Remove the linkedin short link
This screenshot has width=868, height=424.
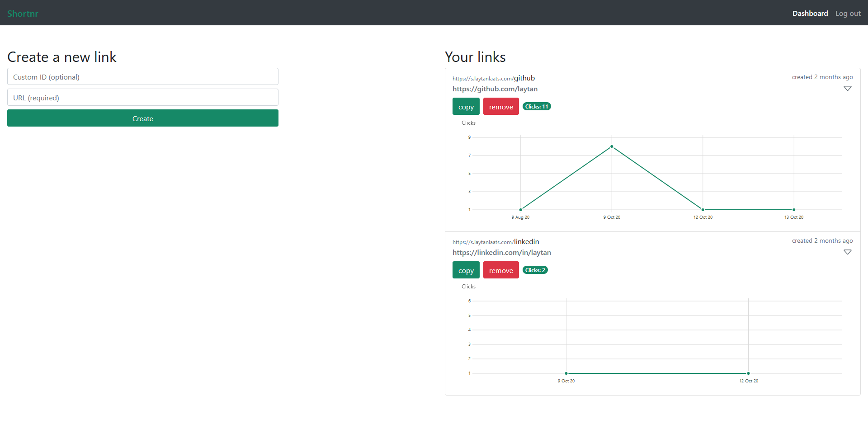(x=501, y=270)
